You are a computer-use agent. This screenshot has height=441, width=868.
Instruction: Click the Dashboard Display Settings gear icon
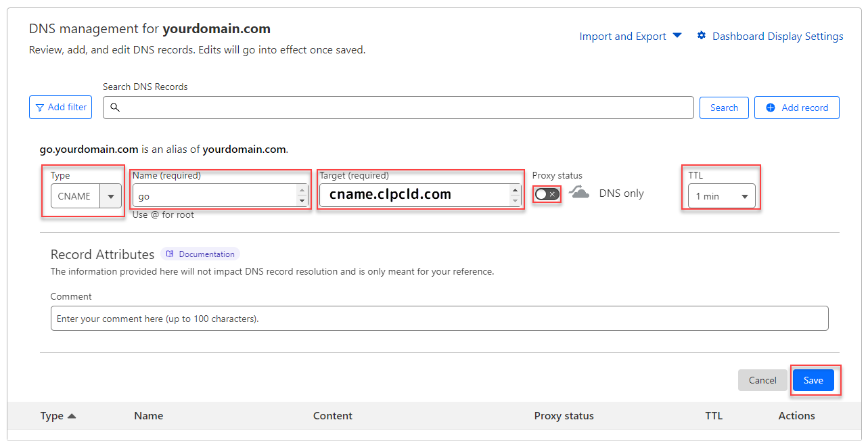[701, 36]
